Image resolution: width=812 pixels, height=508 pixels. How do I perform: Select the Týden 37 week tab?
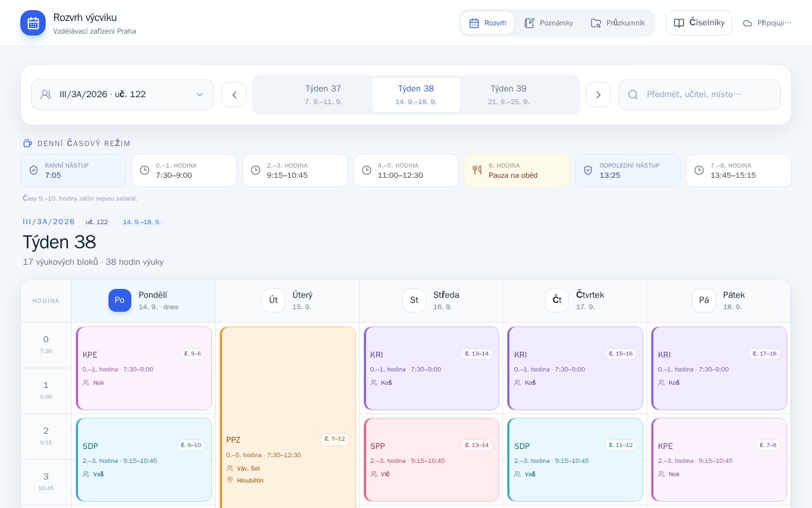pos(324,95)
